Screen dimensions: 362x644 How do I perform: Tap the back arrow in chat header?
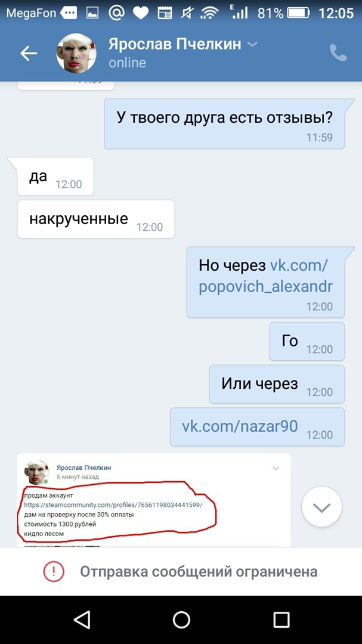(29, 54)
